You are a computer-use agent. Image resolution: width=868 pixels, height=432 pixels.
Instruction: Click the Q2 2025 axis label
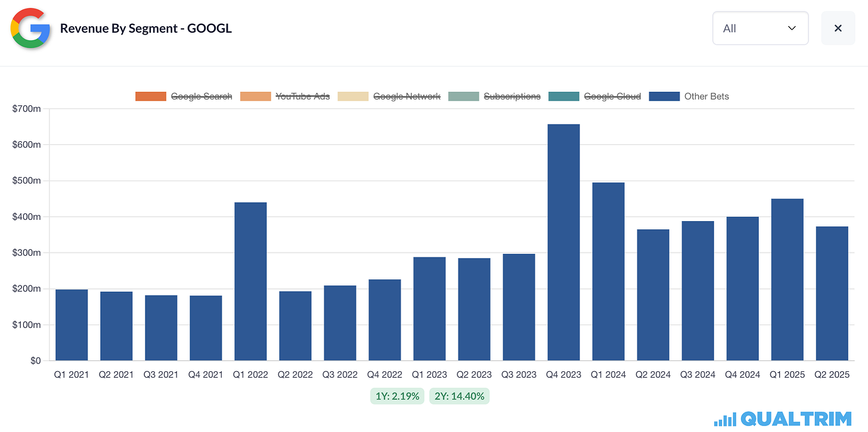click(x=832, y=375)
